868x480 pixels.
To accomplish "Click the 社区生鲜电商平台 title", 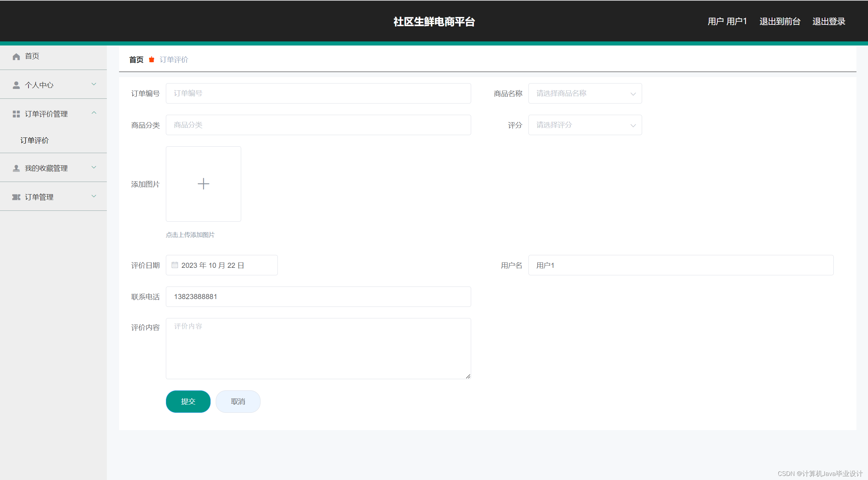I will [x=434, y=22].
